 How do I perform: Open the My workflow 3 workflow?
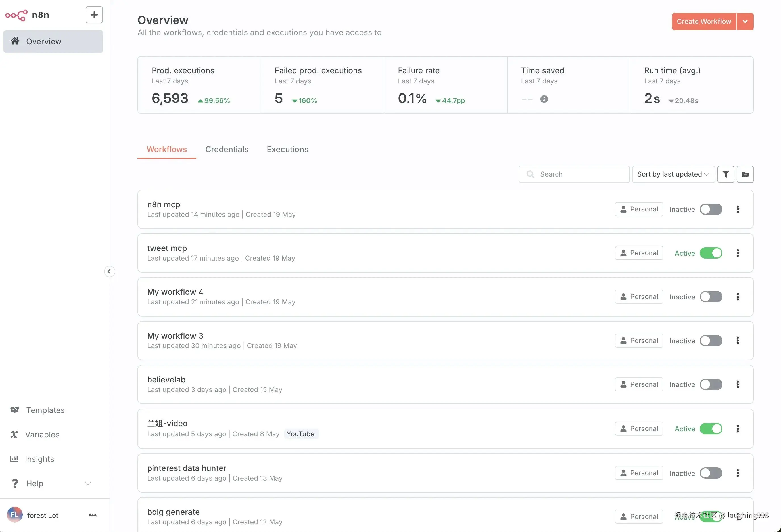point(175,336)
